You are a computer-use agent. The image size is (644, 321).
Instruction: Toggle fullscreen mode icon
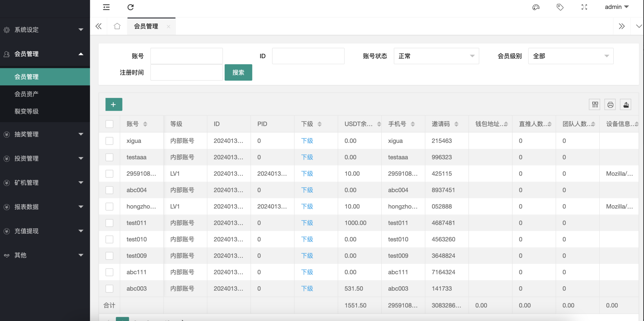tap(584, 7)
